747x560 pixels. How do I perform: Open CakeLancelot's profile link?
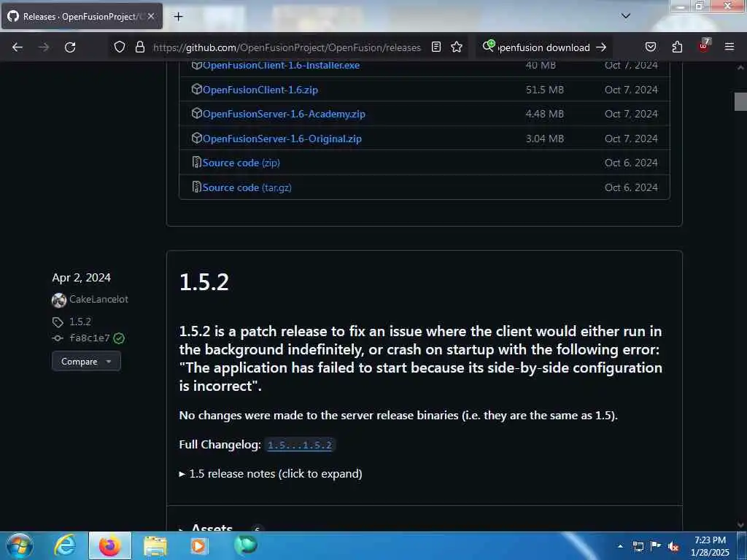click(x=98, y=300)
